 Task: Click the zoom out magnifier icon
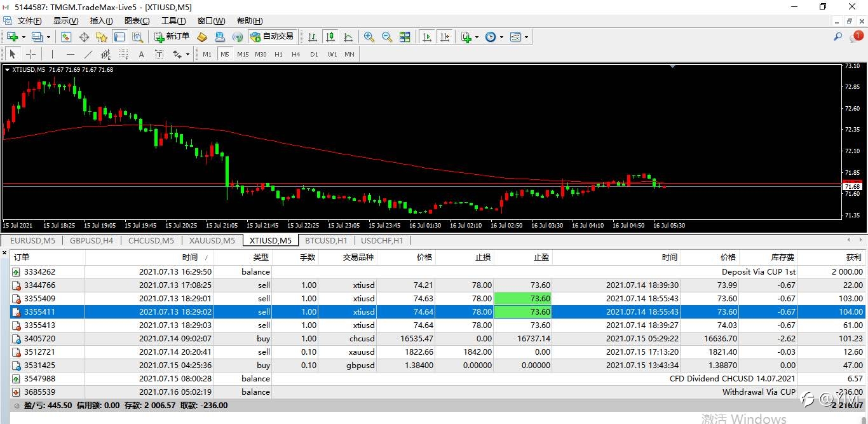(386, 37)
